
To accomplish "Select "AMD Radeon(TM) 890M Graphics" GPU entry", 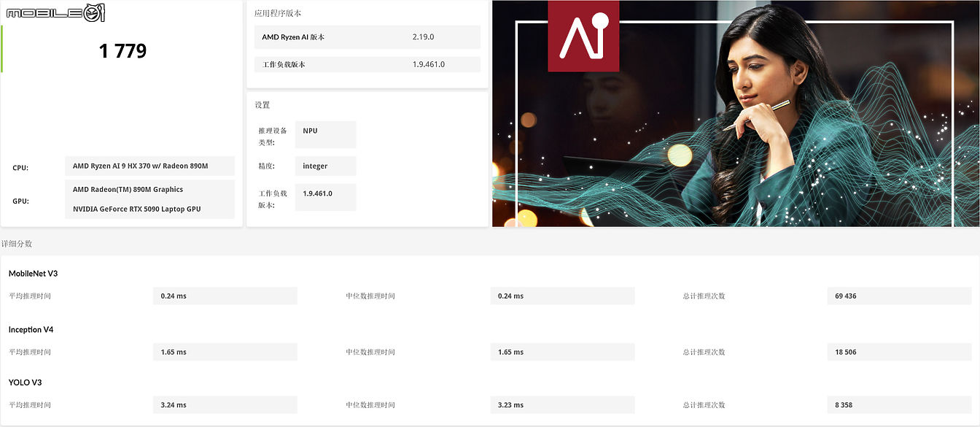I will (128, 190).
